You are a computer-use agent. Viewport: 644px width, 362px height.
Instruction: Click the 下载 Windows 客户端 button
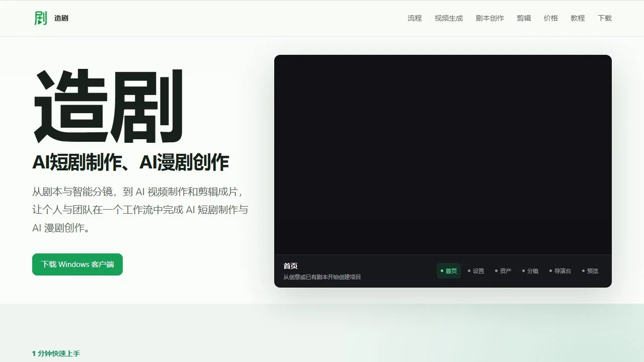click(77, 264)
